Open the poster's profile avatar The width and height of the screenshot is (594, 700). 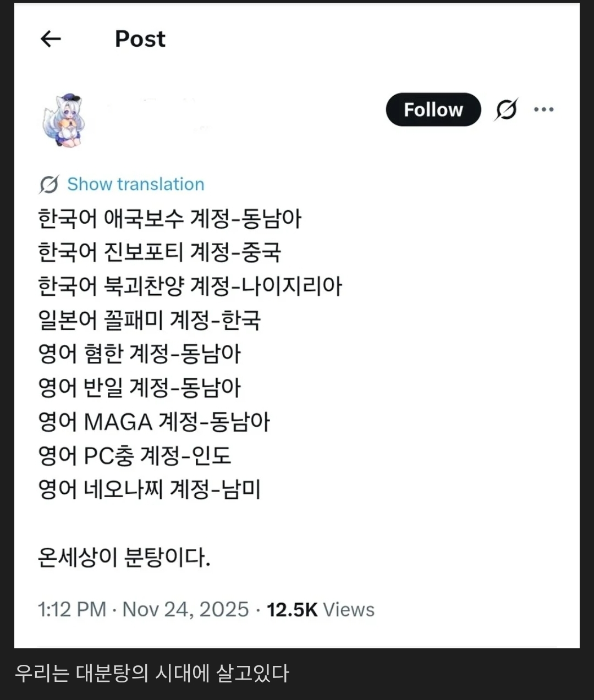65,121
